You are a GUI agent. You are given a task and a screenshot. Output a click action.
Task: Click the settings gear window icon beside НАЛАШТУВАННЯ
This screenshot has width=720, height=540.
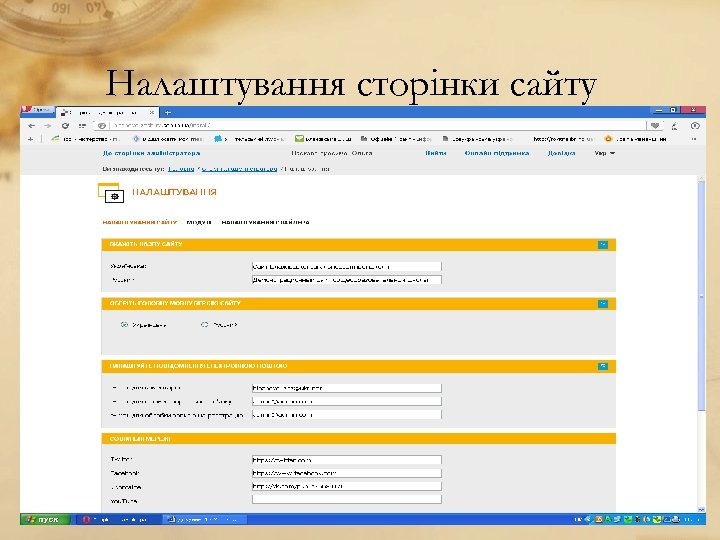point(111,193)
